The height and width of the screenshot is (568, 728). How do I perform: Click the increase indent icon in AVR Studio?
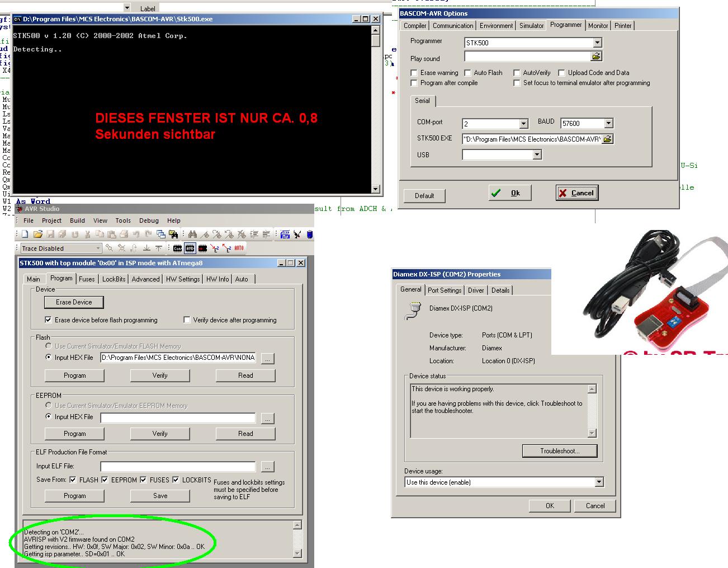254,234
